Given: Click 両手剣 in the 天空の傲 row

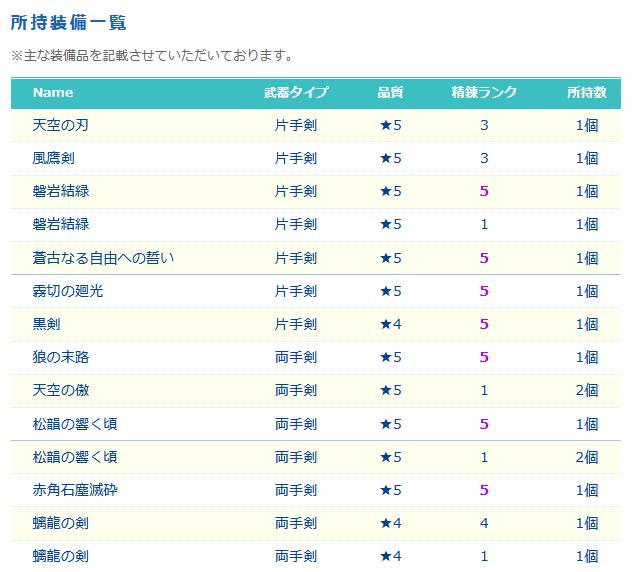Looking at the screenshot, I should point(296,390).
